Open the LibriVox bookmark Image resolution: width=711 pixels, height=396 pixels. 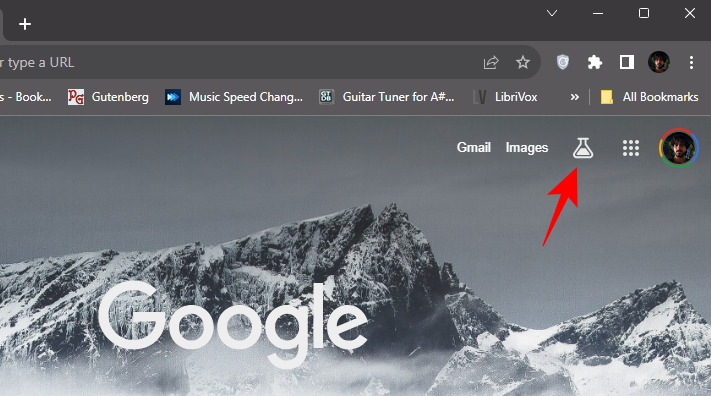pyautogui.click(x=505, y=97)
